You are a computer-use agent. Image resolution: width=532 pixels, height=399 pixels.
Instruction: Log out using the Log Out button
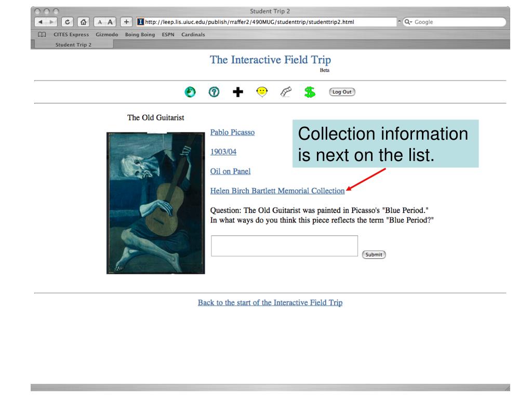click(342, 92)
